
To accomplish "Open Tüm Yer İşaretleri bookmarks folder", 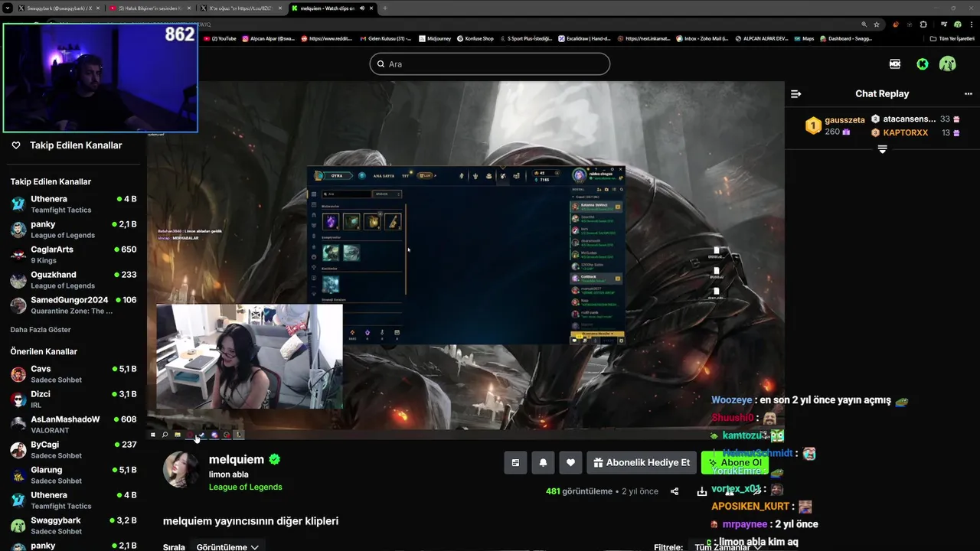I will click(x=952, y=38).
